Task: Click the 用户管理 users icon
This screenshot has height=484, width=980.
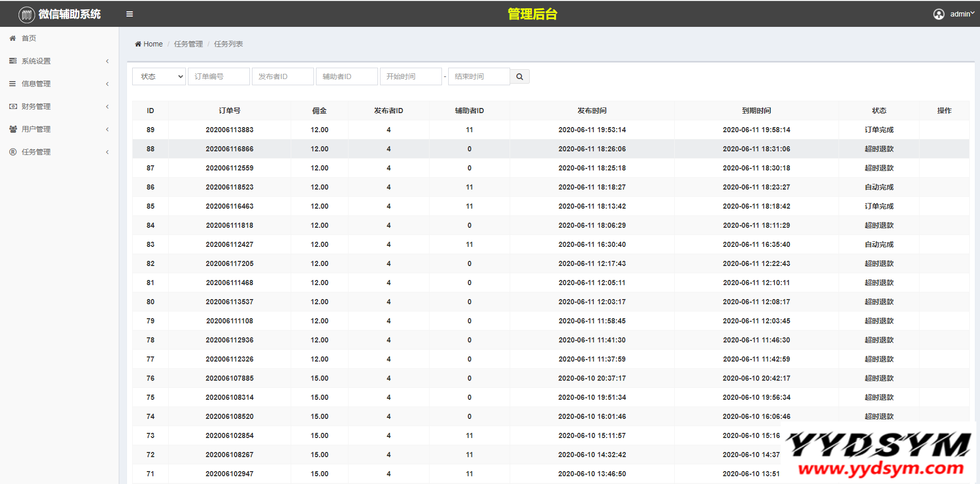Action: [x=13, y=129]
